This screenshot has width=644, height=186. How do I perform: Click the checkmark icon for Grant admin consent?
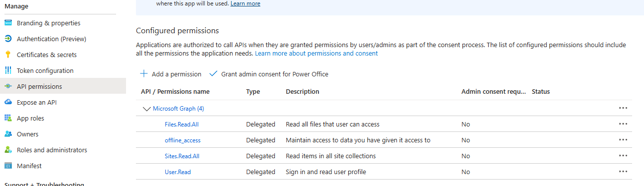[x=213, y=74]
